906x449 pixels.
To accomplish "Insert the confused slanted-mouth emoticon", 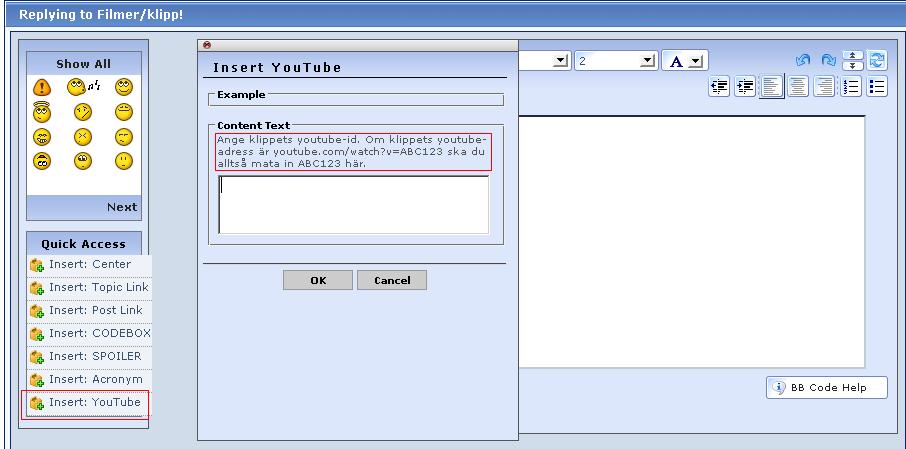I will coord(83,112).
